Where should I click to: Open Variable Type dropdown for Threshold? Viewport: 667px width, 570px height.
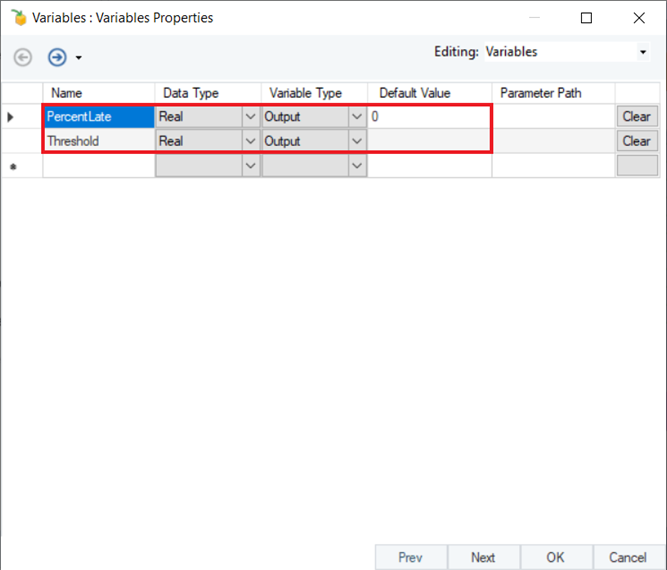(357, 141)
